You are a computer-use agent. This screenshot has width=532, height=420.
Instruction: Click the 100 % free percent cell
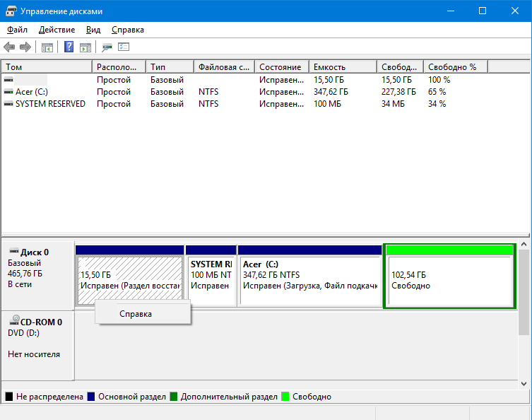[439, 79]
